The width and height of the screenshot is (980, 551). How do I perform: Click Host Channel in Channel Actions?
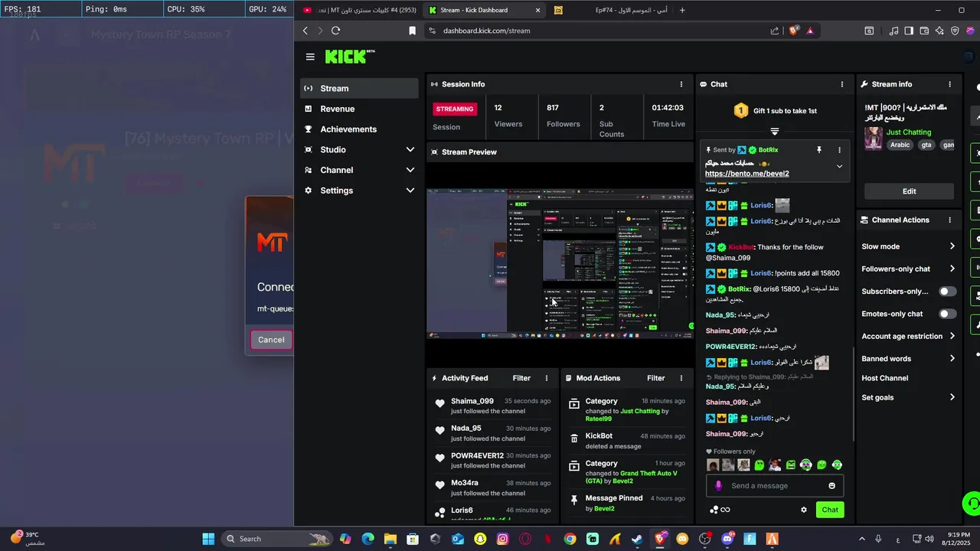(x=884, y=378)
